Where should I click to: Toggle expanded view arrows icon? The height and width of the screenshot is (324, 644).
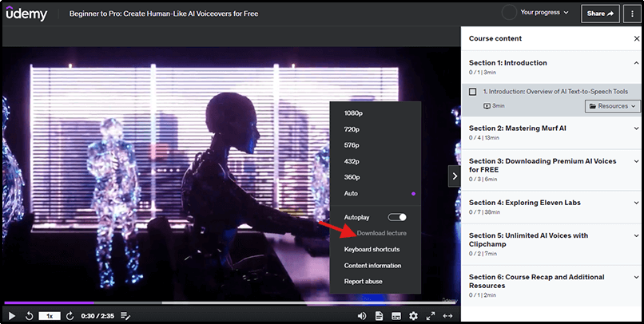pyautogui.click(x=448, y=316)
